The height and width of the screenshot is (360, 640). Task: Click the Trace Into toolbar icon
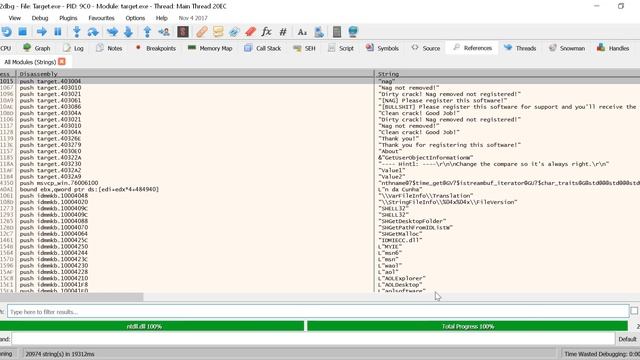click(112, 31)
